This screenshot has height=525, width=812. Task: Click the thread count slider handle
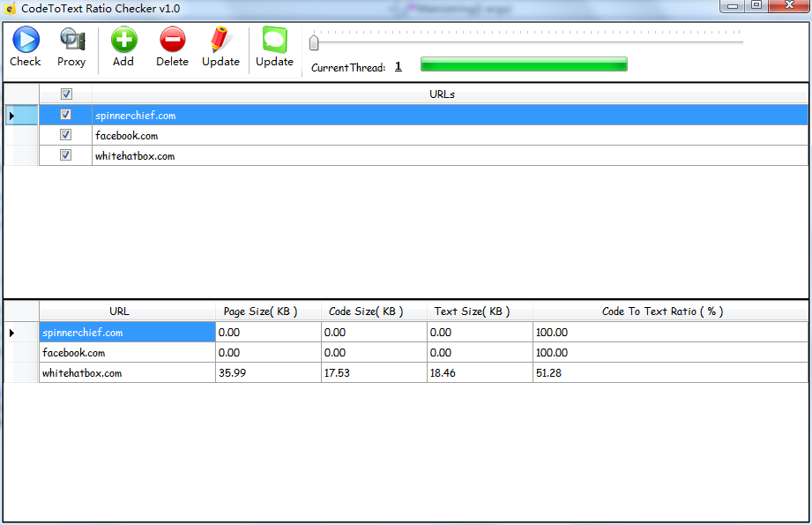313,41
